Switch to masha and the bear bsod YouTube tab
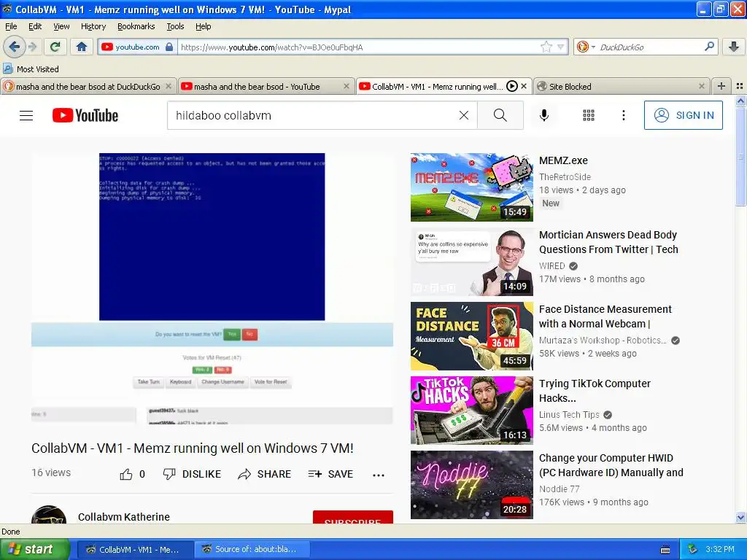Screen dimensions: 747x560 click(266, 86)
